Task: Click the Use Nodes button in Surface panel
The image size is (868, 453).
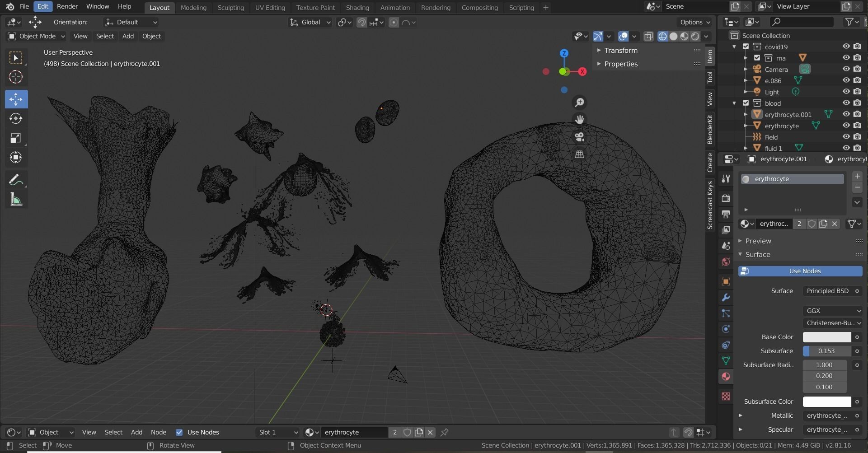Action: (800, 271)
